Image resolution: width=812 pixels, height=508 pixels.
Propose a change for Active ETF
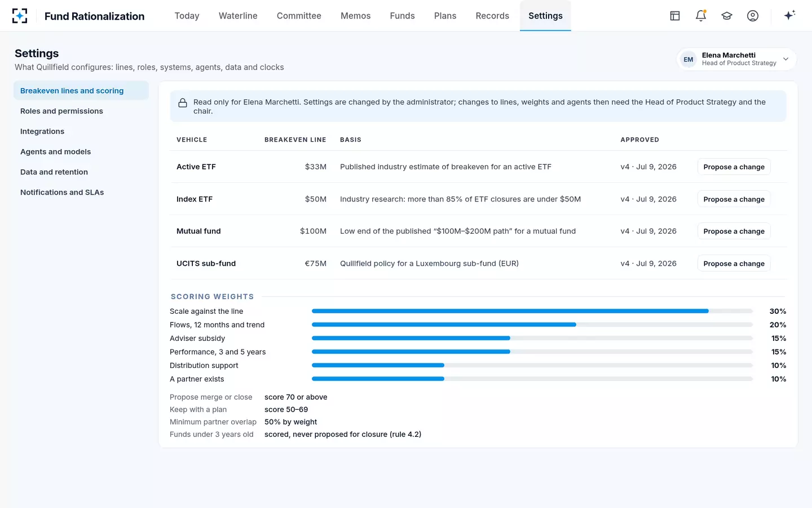[x=734, y=167]
